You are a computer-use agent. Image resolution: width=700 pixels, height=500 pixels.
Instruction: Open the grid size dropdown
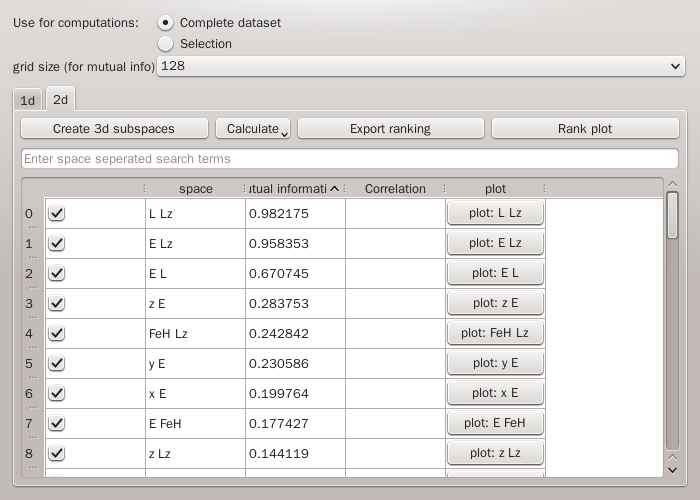click(421, 66)
